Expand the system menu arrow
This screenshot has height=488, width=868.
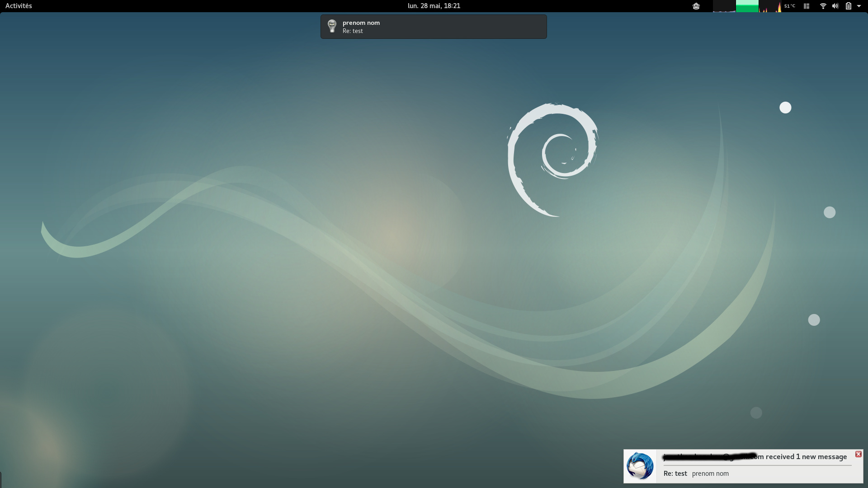859,6
